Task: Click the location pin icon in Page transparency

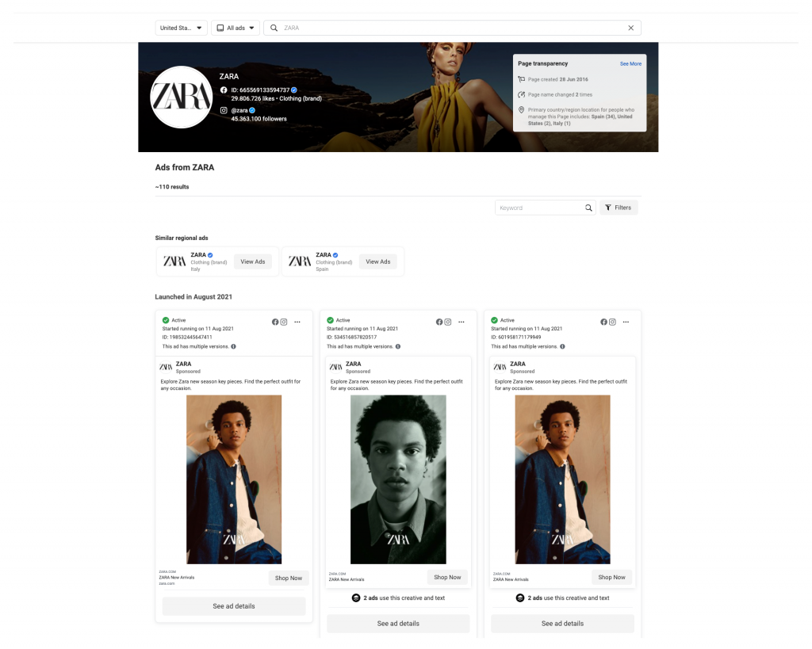Action: (x=522, y=109)
